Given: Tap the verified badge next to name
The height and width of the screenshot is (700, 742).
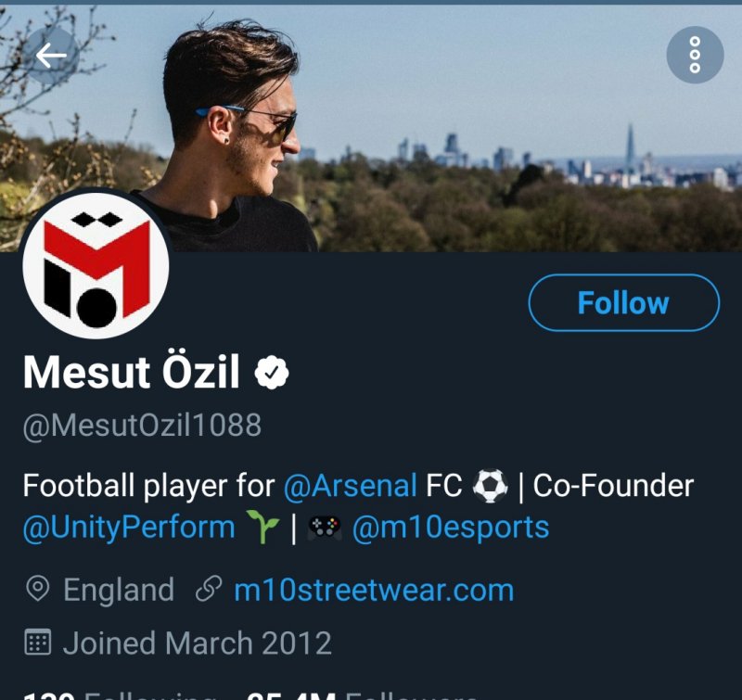Looking at the screenshot, I should [272, 374].
